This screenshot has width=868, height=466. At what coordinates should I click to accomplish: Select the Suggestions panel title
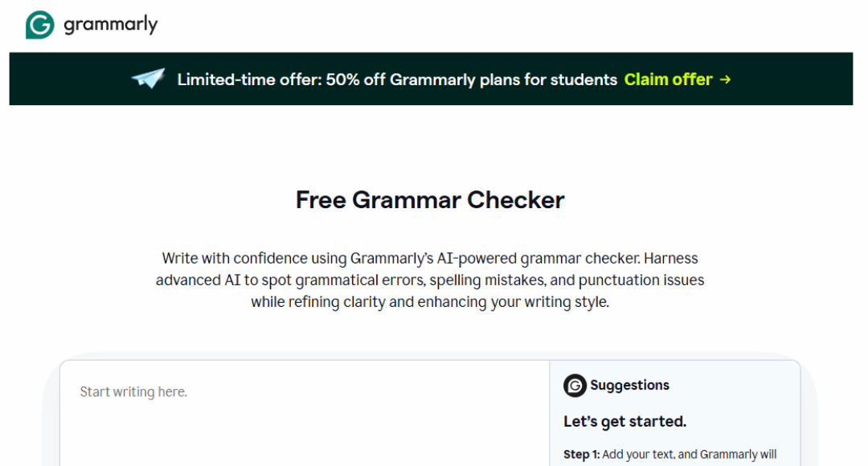click(x=629, y=386)
